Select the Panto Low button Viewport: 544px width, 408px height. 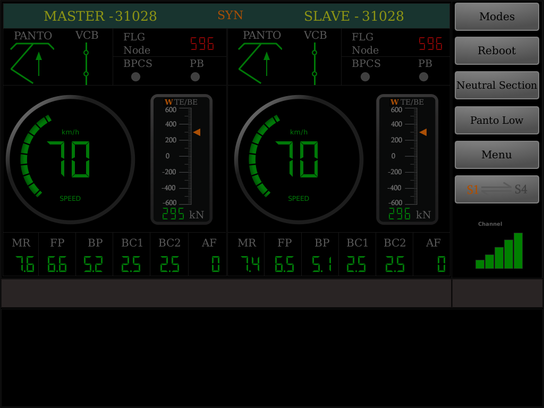[x=497, y=120]
